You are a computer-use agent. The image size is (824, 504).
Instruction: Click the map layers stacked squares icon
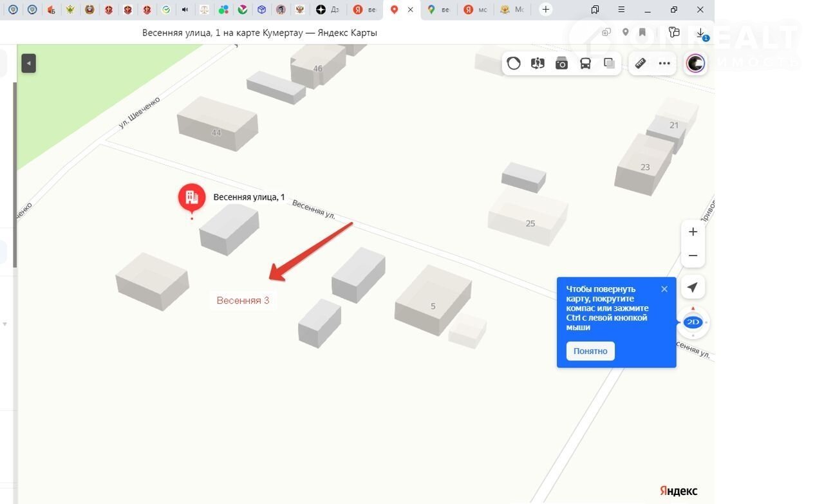point(609,63)
